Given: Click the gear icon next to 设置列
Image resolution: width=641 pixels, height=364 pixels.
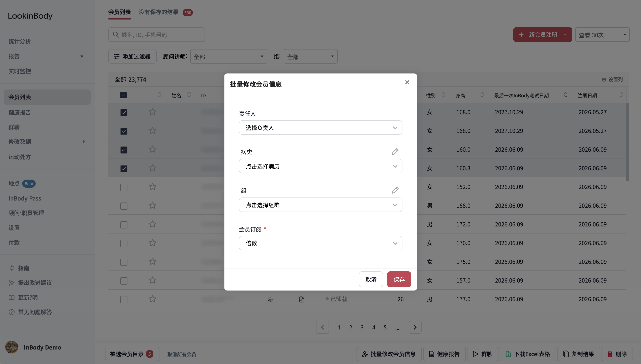Looking at the screenshot, I should [x=604, y=79].
